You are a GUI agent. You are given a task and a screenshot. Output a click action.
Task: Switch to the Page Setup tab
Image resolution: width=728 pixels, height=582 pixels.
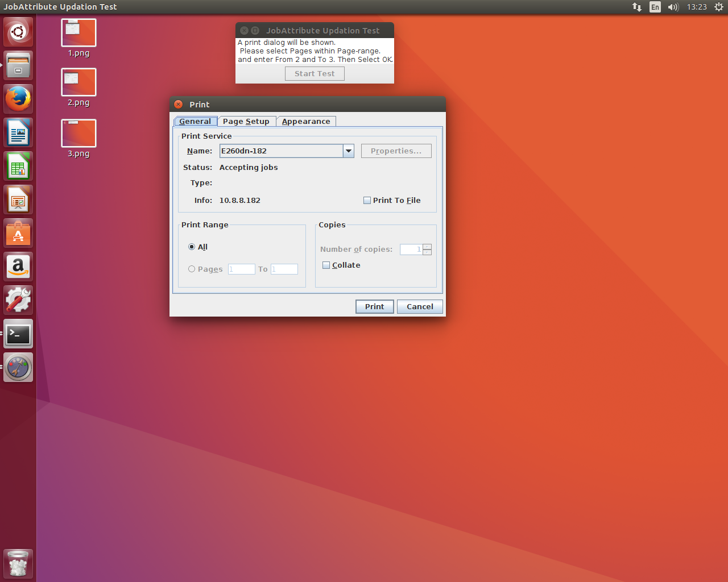coord(246,122)
